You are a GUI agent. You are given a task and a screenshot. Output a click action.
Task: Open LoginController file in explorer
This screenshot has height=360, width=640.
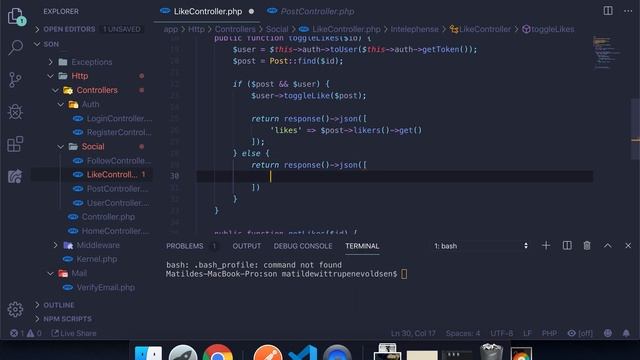point(119,118)
